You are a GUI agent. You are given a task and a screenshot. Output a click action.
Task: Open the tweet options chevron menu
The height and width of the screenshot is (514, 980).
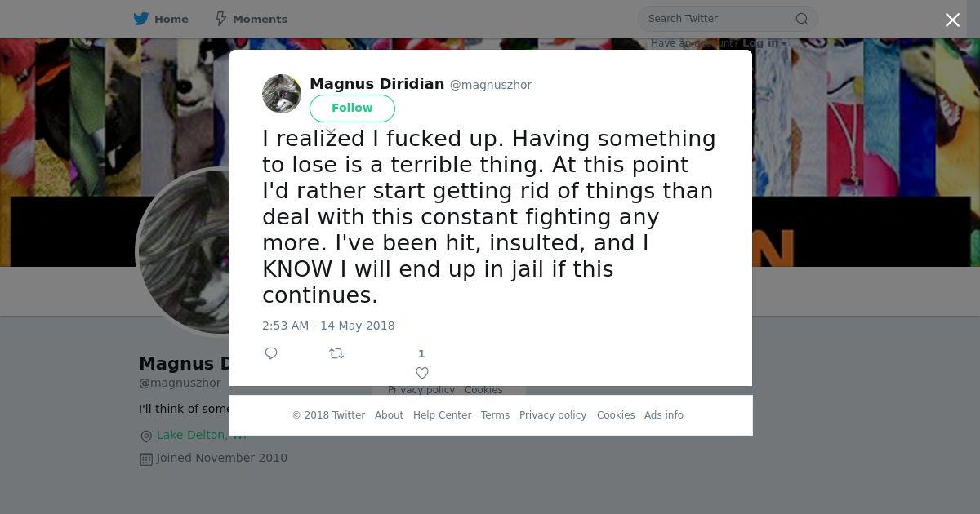(332, 131)
